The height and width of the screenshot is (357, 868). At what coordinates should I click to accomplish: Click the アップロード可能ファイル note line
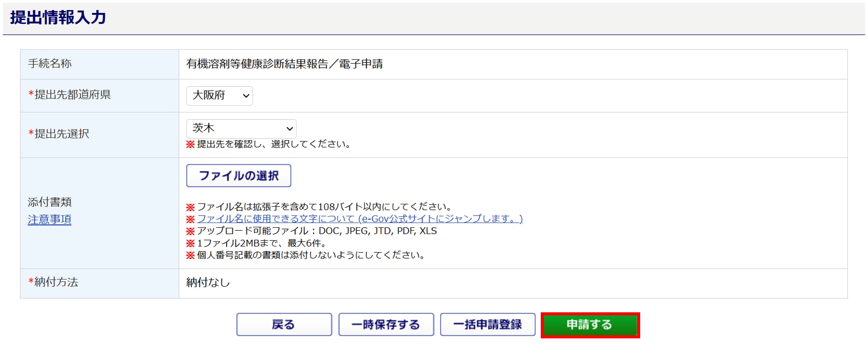point(312,231)
